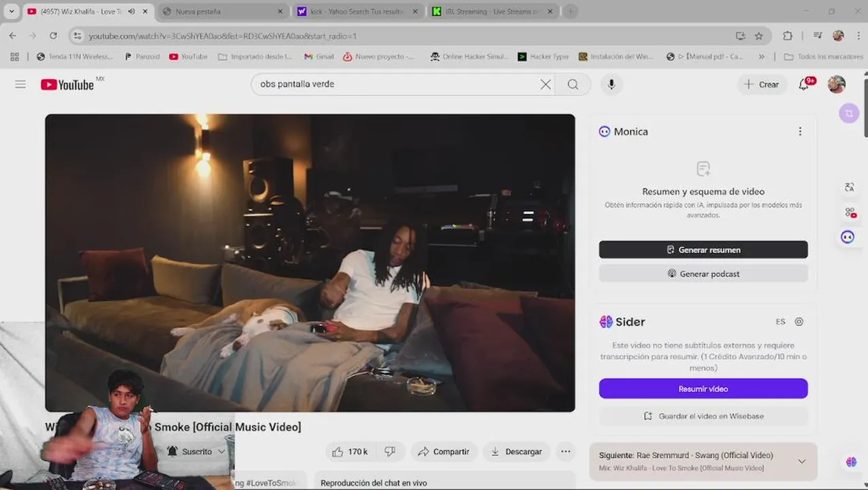Dislike the video
The image size is (868, 490).
point(390,451)
